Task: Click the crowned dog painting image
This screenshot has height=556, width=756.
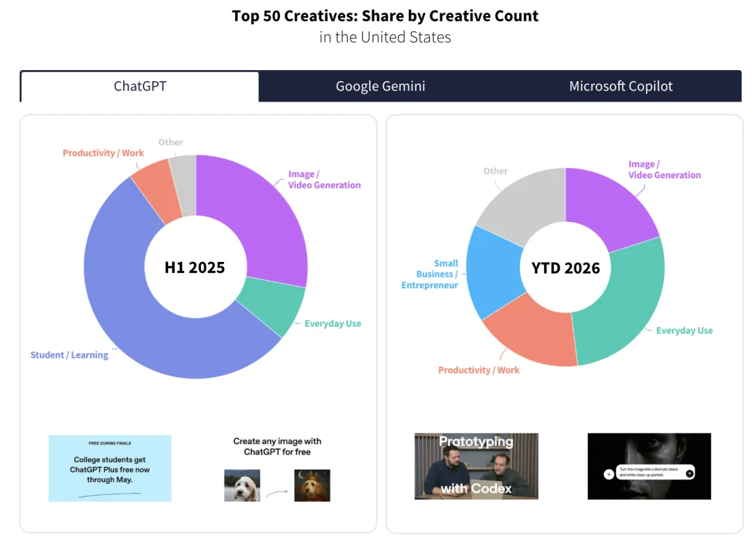Action: [312, 485]
